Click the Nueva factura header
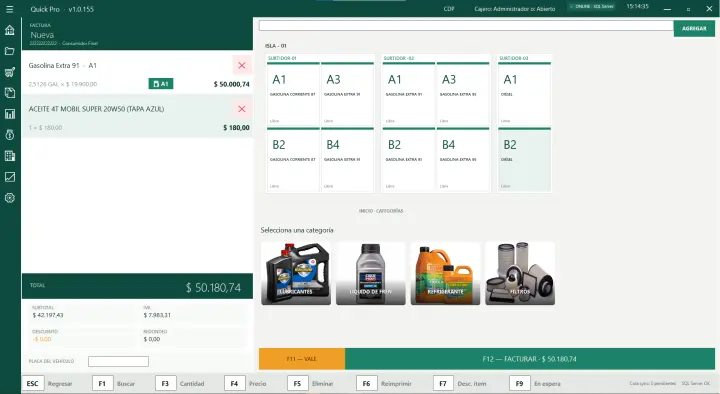 click(42, 35)
